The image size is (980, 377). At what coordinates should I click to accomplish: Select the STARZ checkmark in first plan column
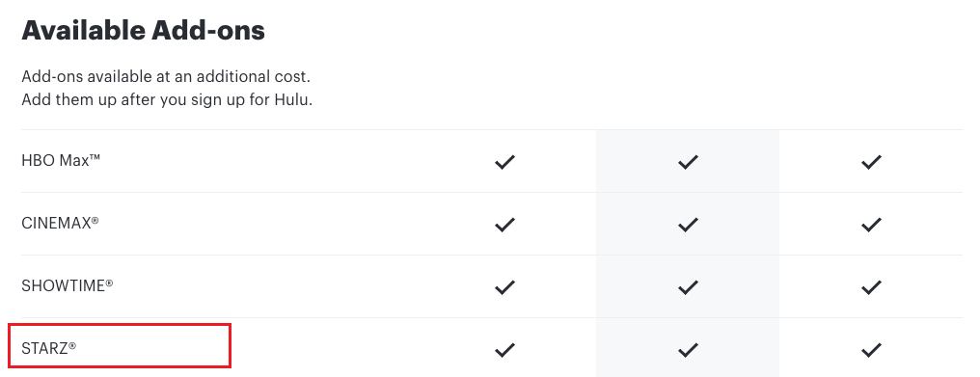pyautogui.click(x=504, y=349)
